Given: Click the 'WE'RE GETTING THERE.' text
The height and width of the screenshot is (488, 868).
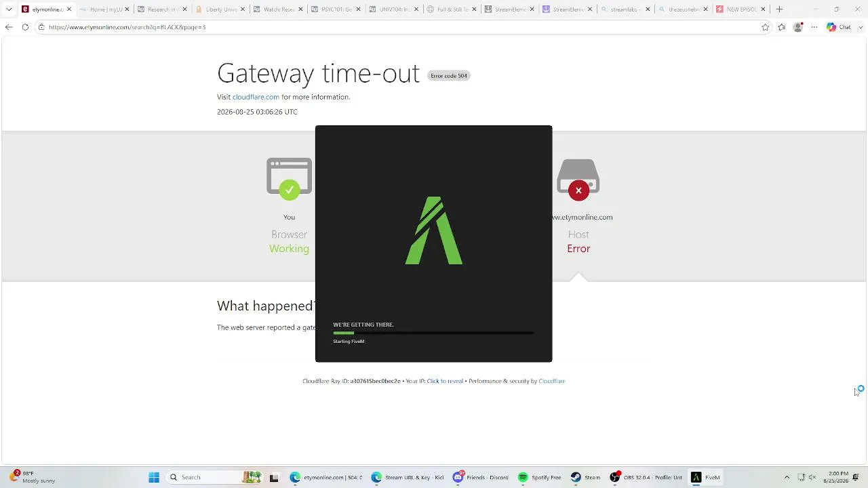Looking at the screenshot, I should click(363, 325).
